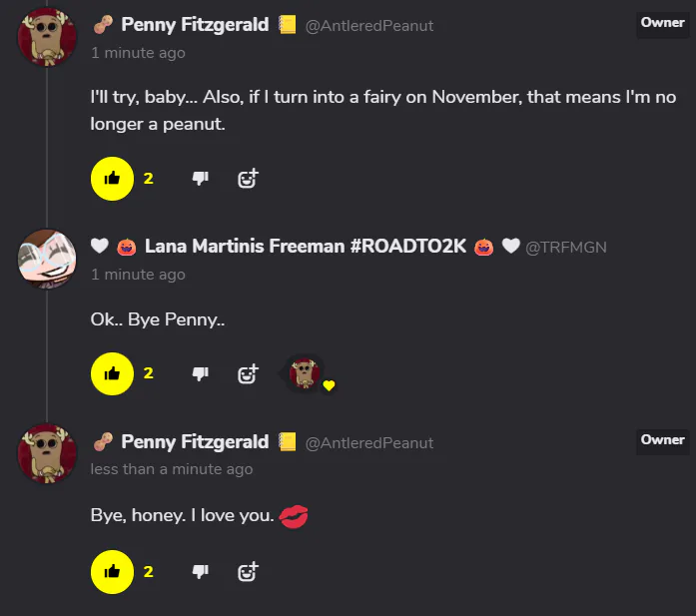The height and width of the screenshot is (616, 696).
Task: Unlike the "Bye, honey. I love you" comment
Action: [x=112, y=572]
